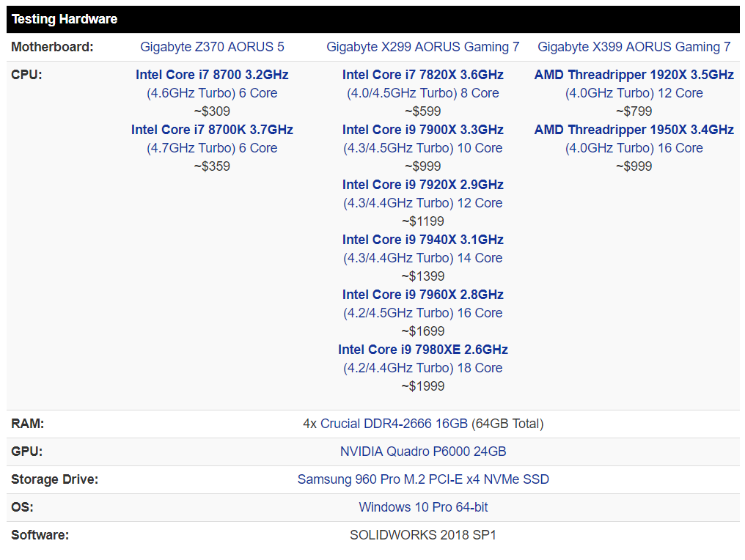Click Intel Core i7 8700K 3.7GHz link

[x=212, y=130]
